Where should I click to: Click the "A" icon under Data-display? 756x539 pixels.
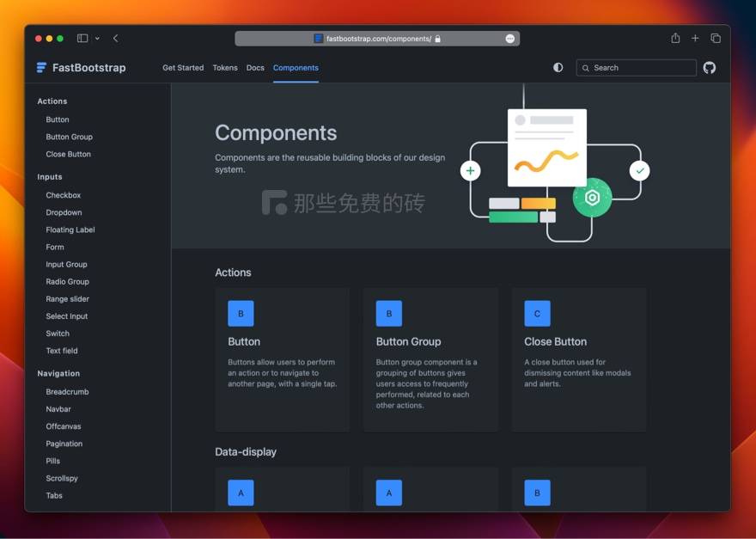coord(241,493)
